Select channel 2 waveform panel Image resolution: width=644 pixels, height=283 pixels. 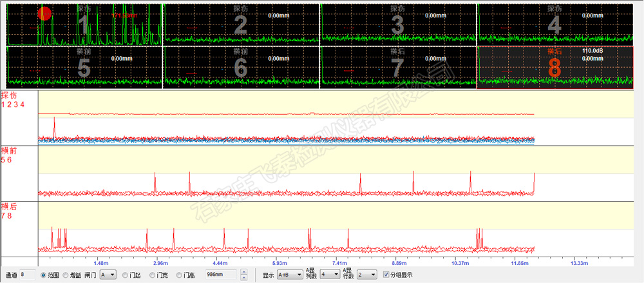241,24
